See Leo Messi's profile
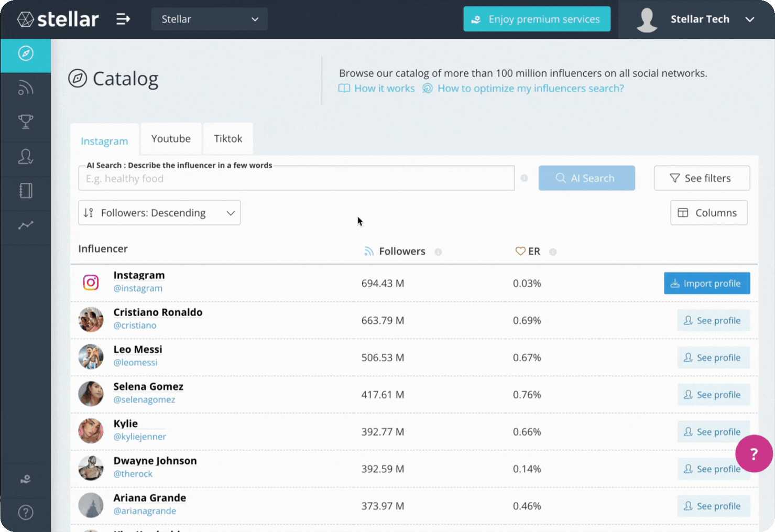This screenshot has height=532, width=775. click(x=713, y=357)
